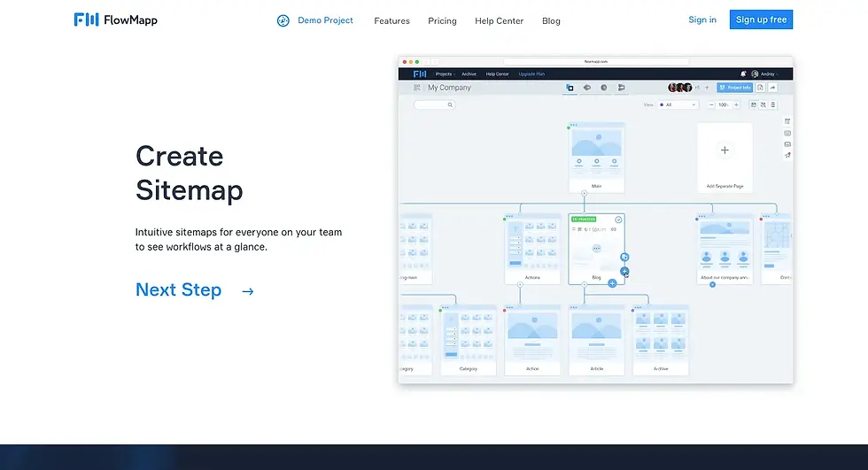Open the Features menu item
The height and width of the screenshot is (470, 868).
pyautogui.click(x=391, y=21)
